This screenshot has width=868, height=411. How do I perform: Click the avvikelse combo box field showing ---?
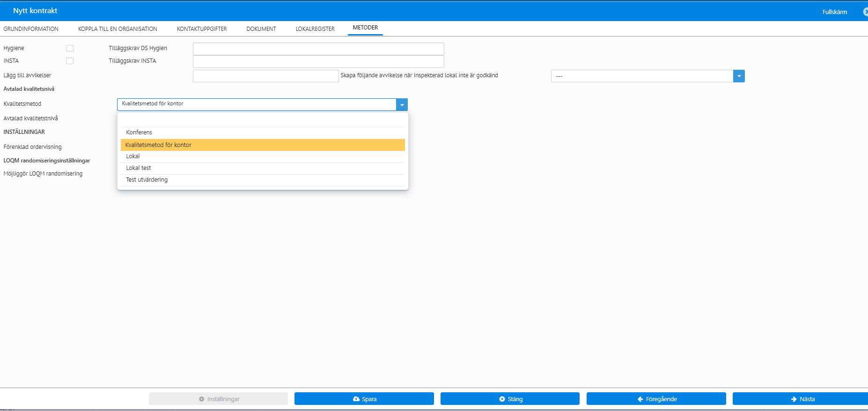tap(642, 76)
